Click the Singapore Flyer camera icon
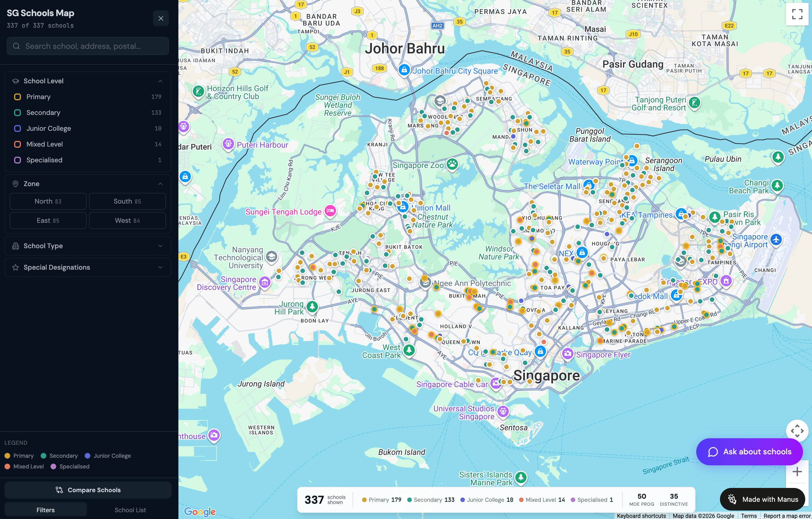812x519 pixels. click(x=567, y=354)
